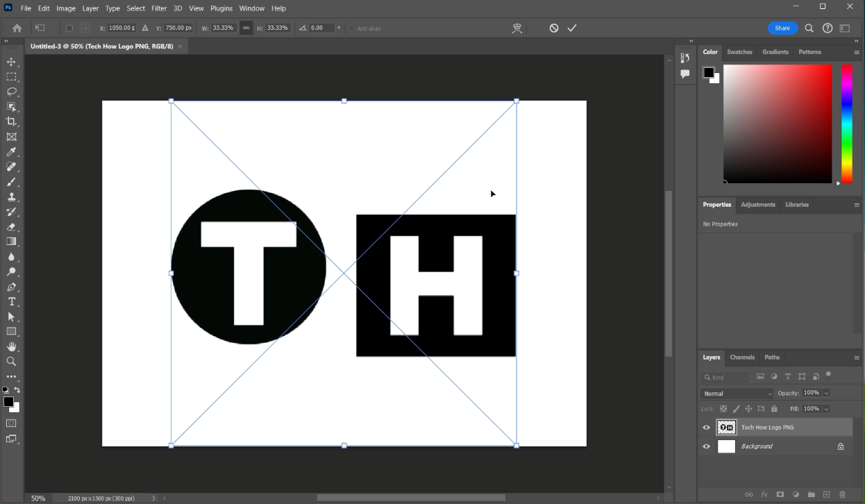
Task: Expand the status bar info arrow
Action: 153,498
